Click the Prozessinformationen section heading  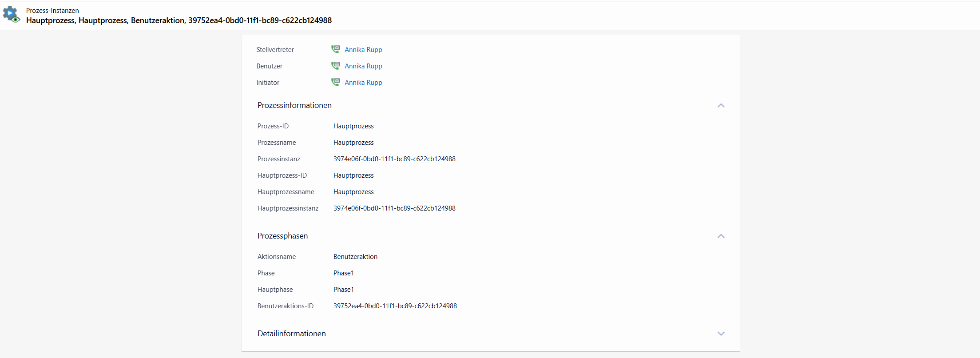pos(294,105)
